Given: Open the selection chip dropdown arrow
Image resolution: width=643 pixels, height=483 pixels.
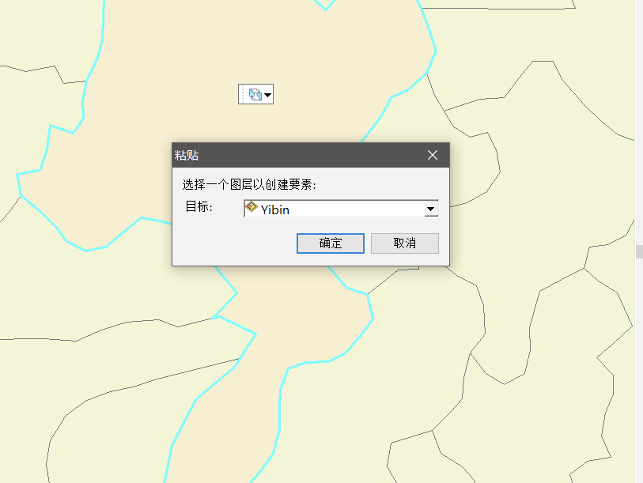Looking at the screenshot, I should [268, 95].
